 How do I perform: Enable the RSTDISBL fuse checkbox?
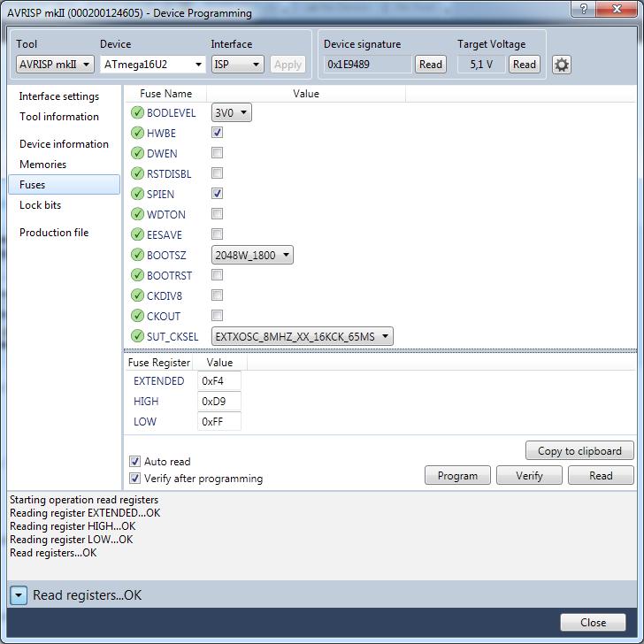click(218, 172)
